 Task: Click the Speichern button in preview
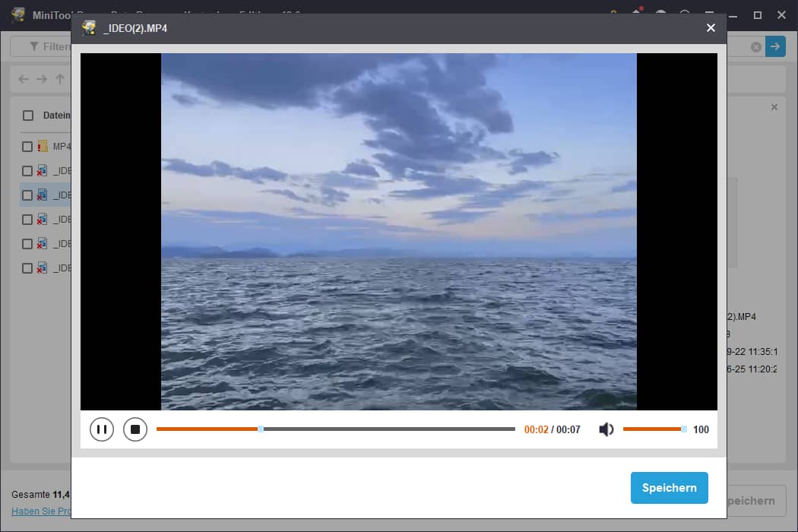click(669, 488)
